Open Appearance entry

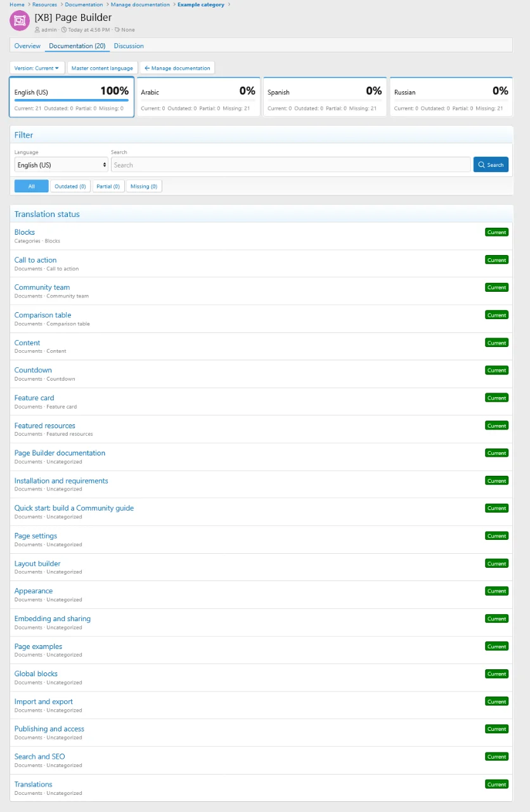tap(34, 591)
